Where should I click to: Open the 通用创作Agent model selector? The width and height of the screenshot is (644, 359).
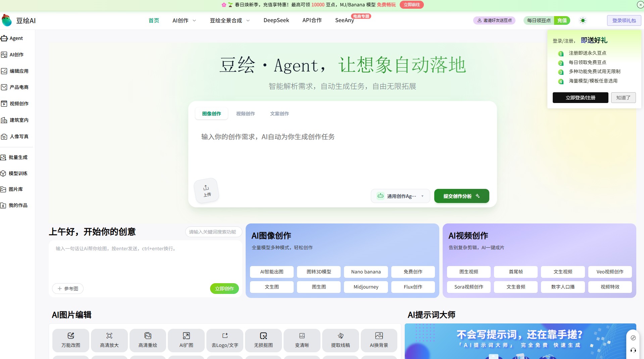(x=400, y=196)
